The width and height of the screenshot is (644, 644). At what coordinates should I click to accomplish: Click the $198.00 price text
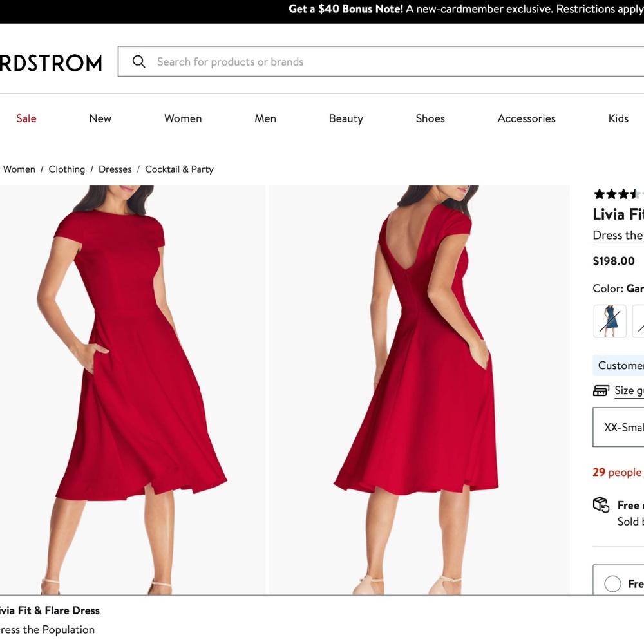614,261
